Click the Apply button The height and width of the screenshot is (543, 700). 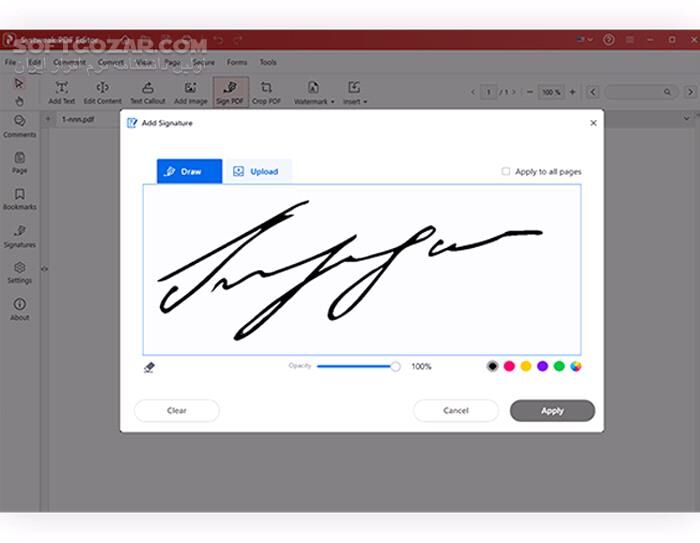click(x=552, y=410)
